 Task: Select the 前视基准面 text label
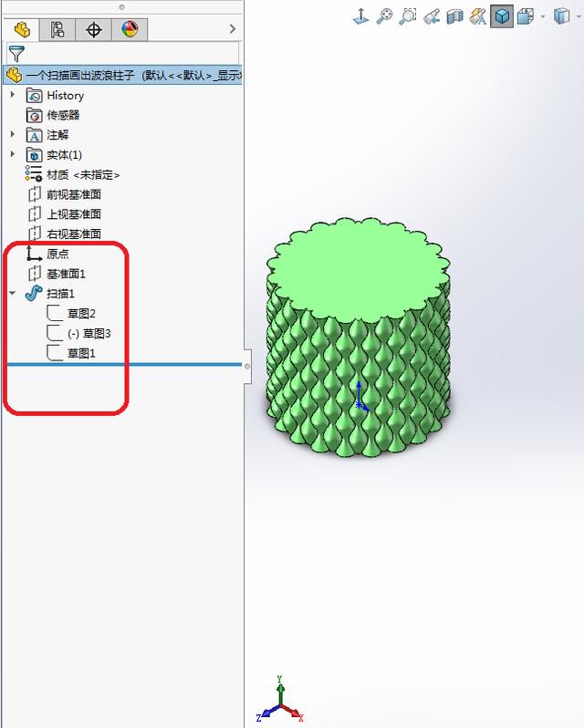pos(74,194)
